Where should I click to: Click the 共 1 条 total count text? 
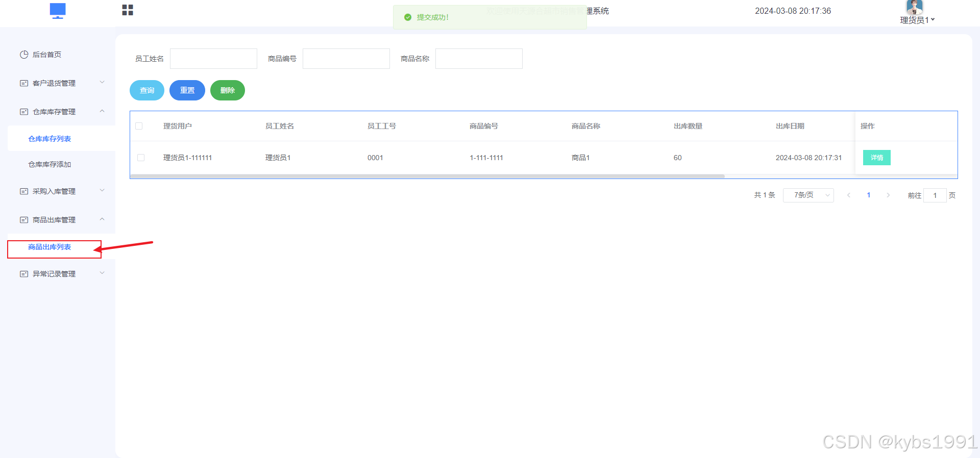click(765, 195)
